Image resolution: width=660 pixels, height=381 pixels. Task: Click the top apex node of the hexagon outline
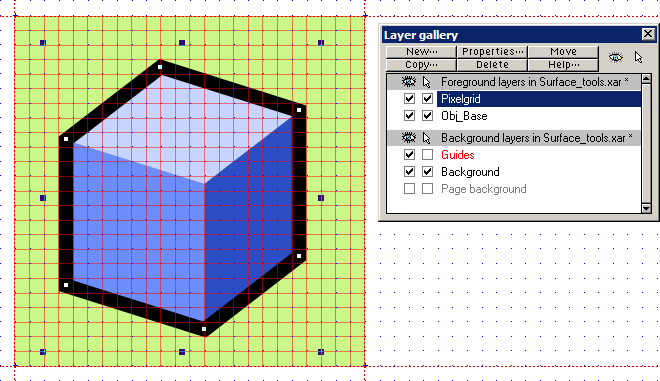(160, 67)
